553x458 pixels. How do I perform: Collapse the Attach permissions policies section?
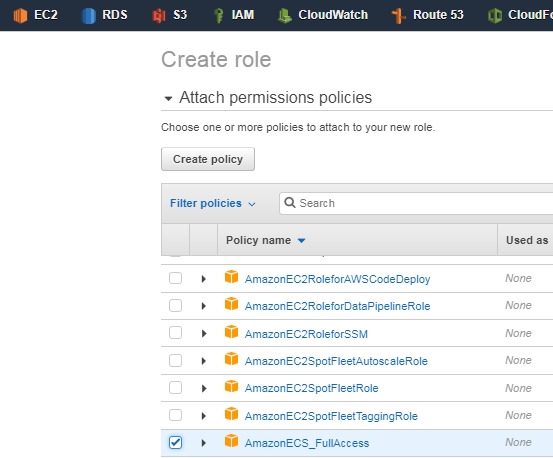169,98
